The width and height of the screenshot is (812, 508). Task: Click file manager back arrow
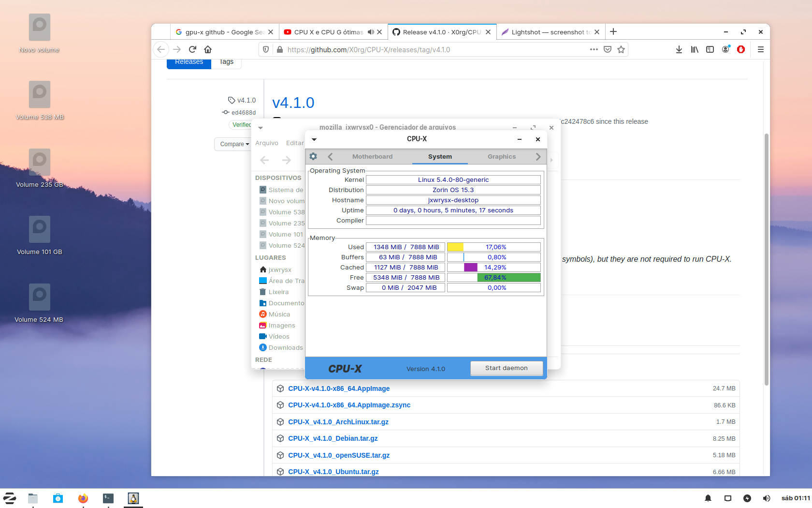[264, 160]
